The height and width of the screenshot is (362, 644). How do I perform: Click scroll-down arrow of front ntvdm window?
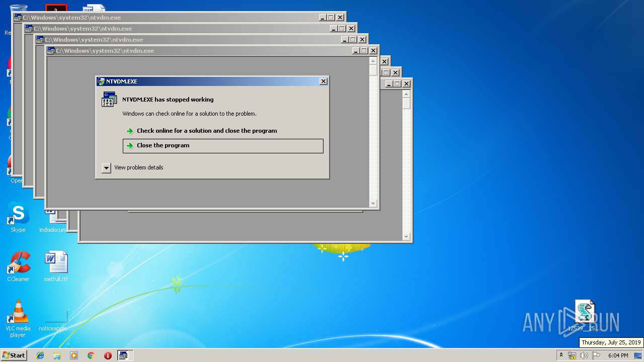[x=373, y=204]
